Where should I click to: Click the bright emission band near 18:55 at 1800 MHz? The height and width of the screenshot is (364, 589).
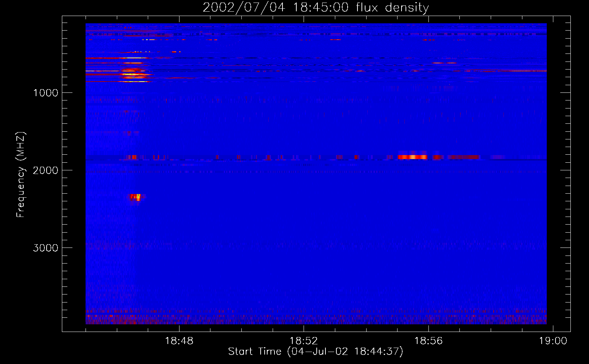(412, 157)
